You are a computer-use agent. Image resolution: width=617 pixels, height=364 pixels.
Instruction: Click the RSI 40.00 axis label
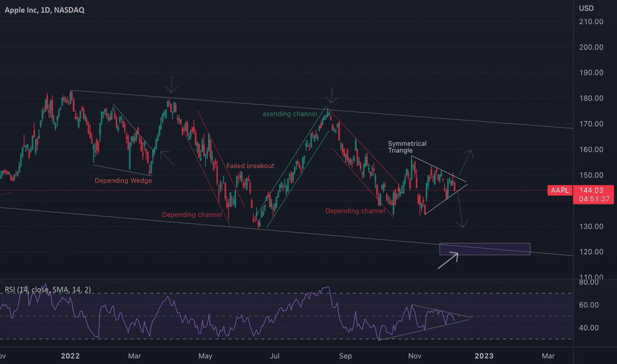pos(589,328)
